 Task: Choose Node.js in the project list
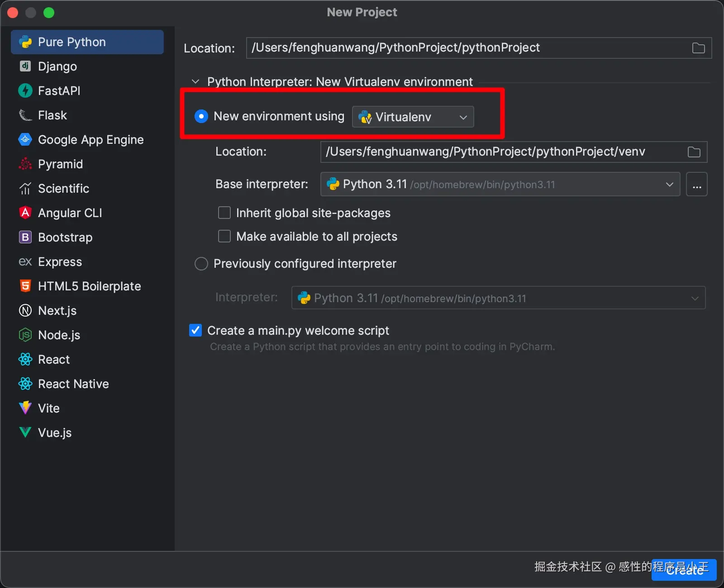pyautogui.click(x=87, y=335)
